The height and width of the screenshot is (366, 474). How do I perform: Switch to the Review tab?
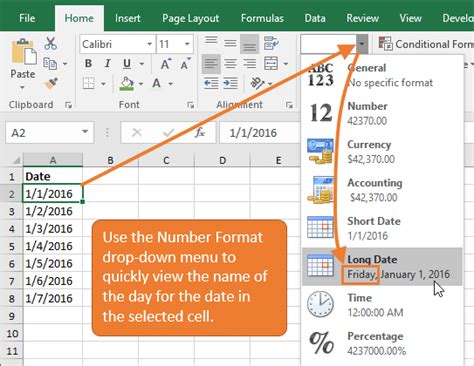click(362, 18)
